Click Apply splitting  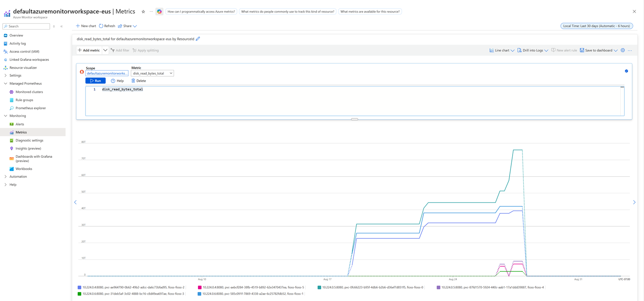146,51
